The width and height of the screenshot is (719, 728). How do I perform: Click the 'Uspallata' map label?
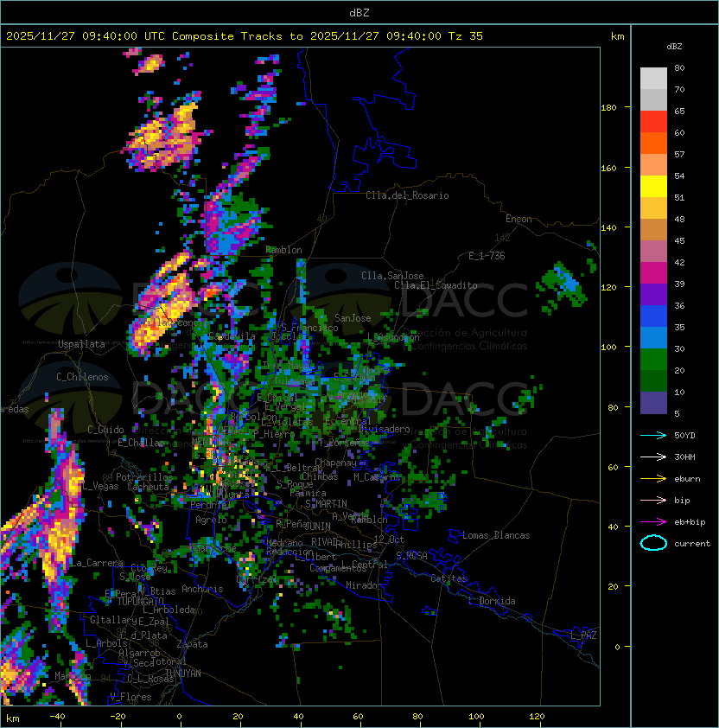pos(81,344)
